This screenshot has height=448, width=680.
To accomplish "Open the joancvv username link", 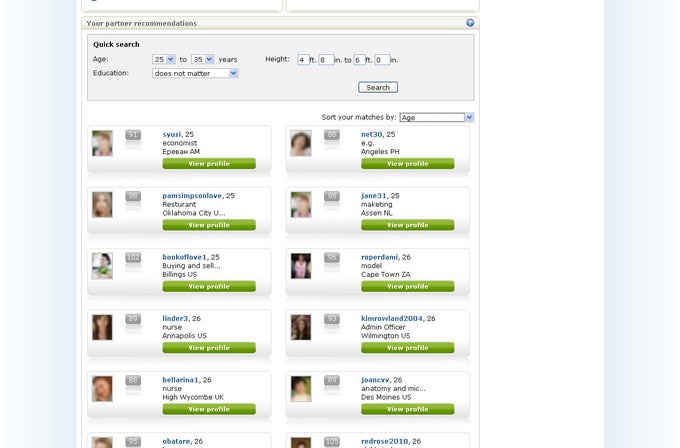I will (375, 380).
